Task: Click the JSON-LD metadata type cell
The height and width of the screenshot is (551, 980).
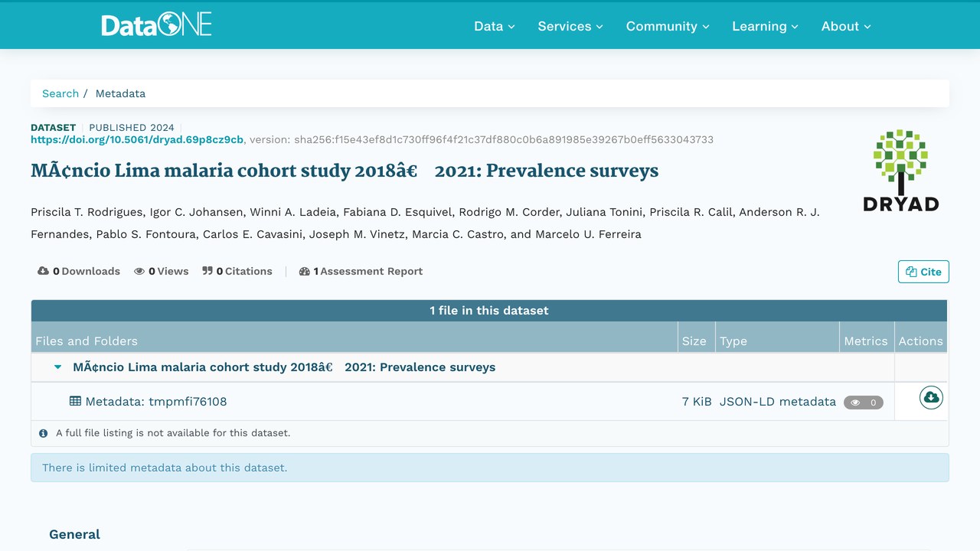Action: [x=778, y=402]
